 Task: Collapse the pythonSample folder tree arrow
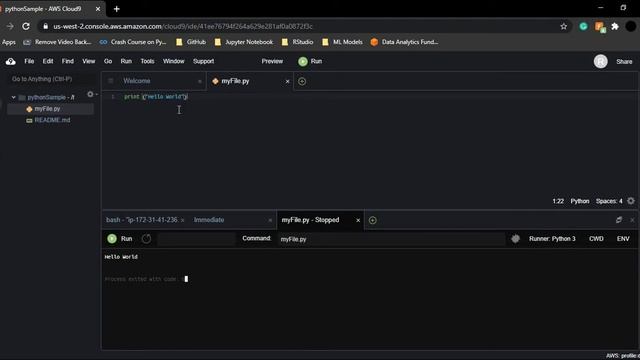point(13,97)
